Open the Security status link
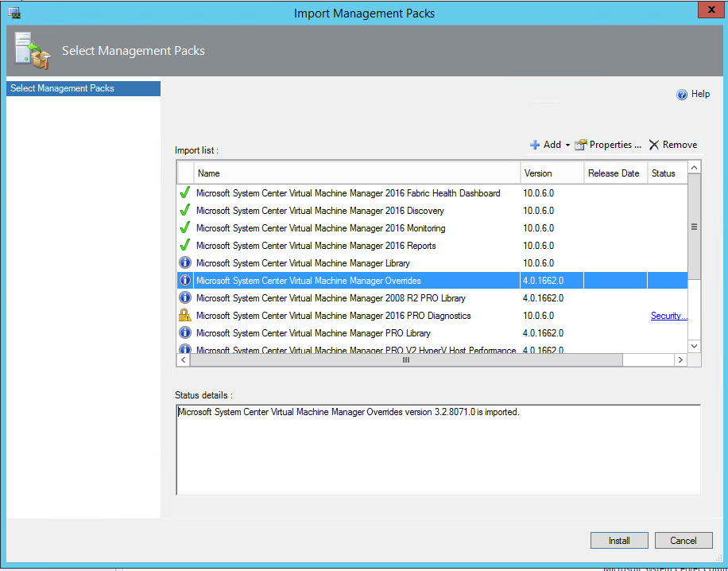Screen dimensions: 728x571 pos(668,316)
